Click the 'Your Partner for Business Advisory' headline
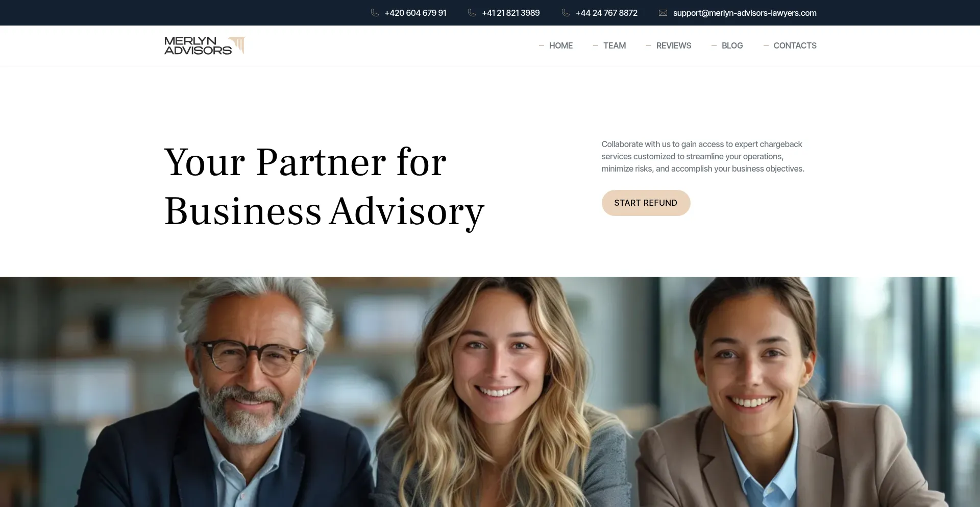Viewport: 980px width, 507px height. (x=324, y=186)
